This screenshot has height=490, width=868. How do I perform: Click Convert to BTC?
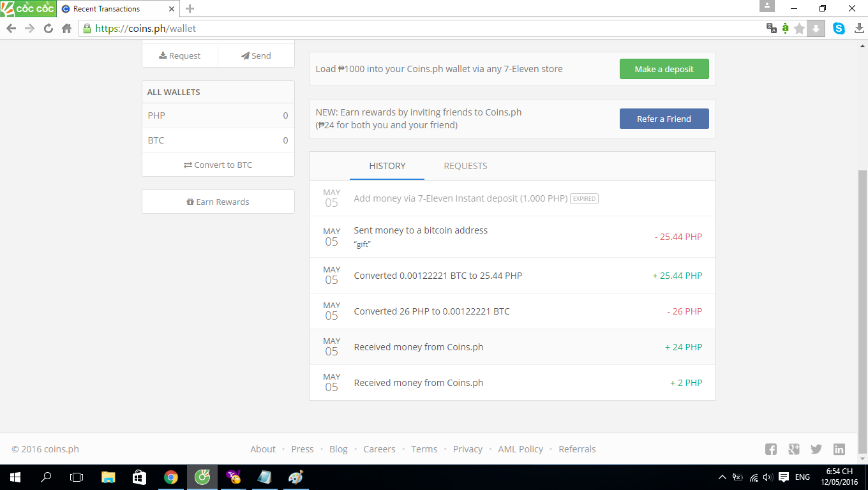point(218,165)
